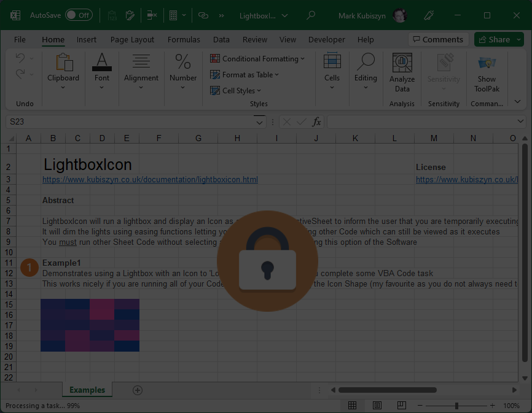Switch to Page Break Preview view
This screenshot has width=532, height=413.
pyautogui.click(x=402, y=406)
